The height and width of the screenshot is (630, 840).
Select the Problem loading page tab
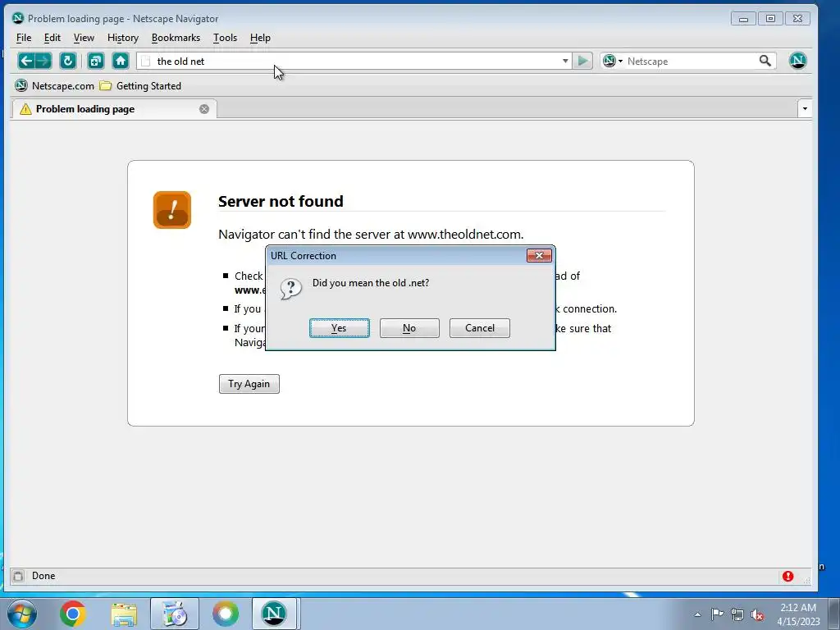[x=113, y=109]
